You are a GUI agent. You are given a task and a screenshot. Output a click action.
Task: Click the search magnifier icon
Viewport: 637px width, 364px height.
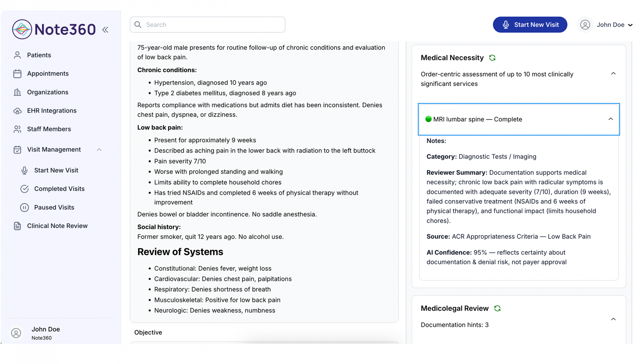[x=138, y=25]
